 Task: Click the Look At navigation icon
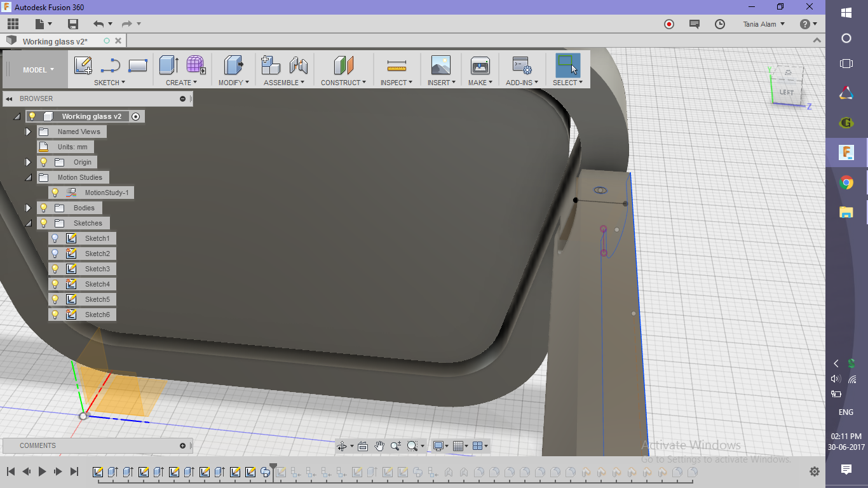(363, 446)
